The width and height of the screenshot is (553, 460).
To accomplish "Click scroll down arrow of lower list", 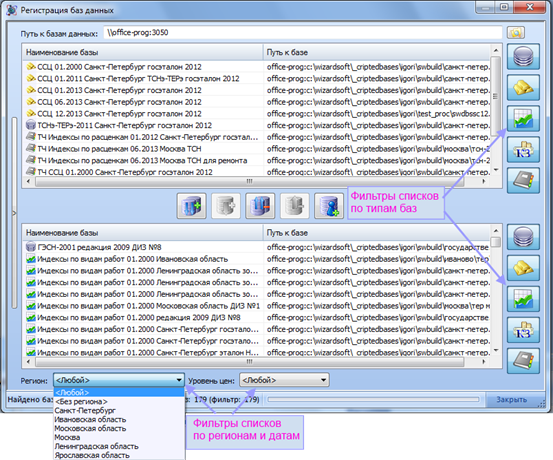I will 496,351.
